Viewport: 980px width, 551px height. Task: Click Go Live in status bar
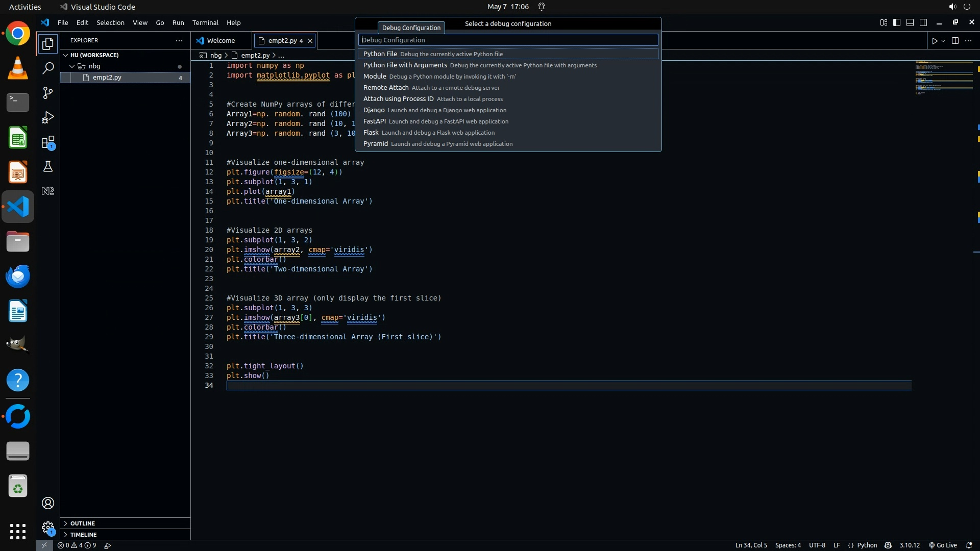tap(942, 545)
